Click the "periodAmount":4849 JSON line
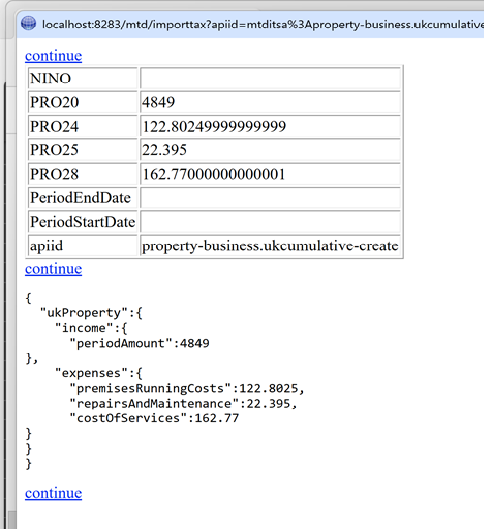484x529 pixels. [139, 343]
